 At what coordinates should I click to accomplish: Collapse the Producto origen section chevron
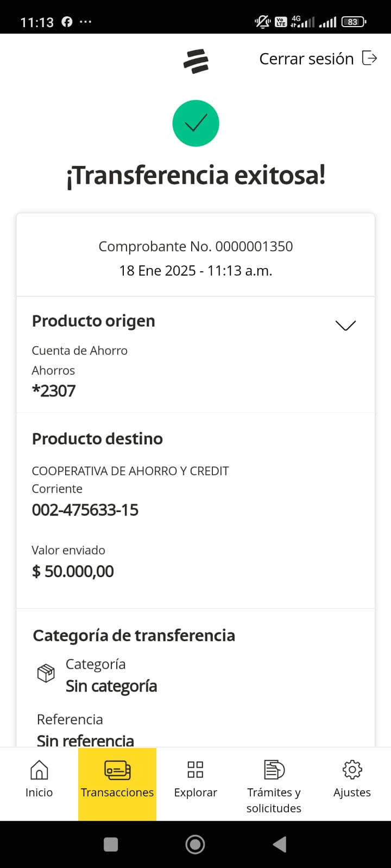pos(345,325)
